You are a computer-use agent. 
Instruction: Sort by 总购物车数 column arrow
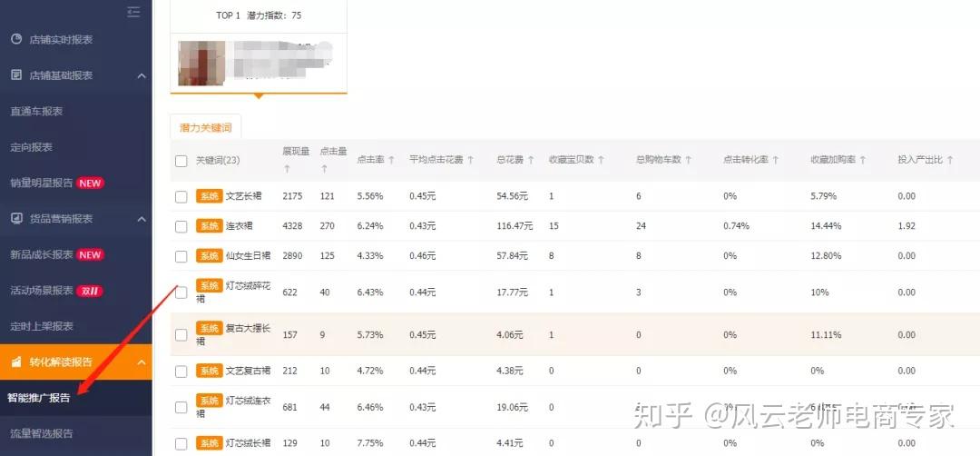[688, 160]
